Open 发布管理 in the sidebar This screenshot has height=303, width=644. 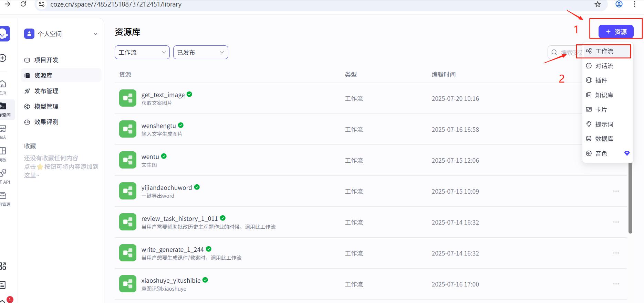coord(46,91)
